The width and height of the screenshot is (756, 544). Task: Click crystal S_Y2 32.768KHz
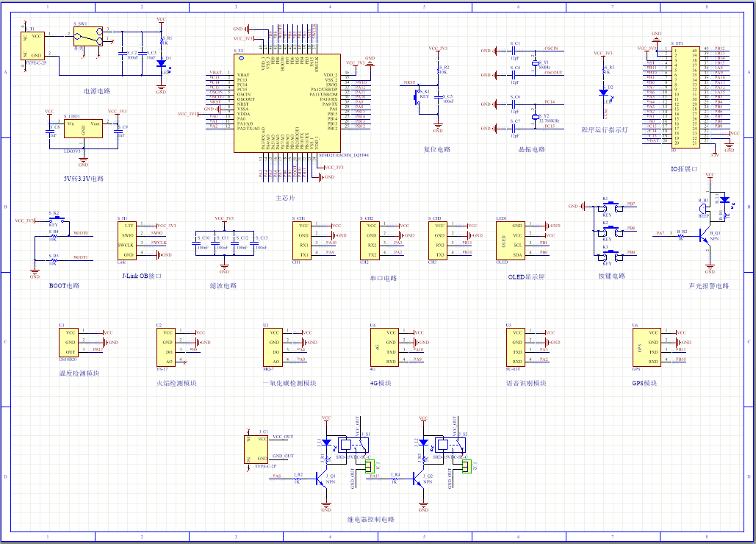(x=535, y=117)
